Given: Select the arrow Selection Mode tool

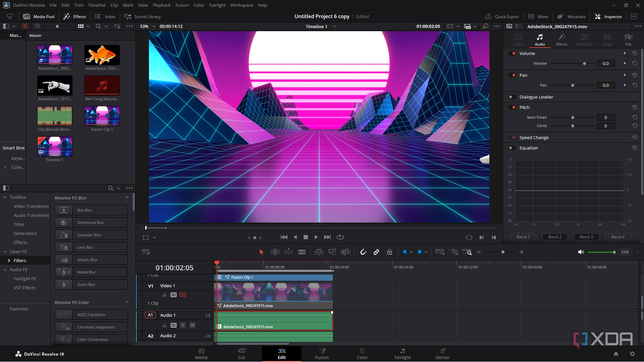Looking at the screenshot, I should pos(261,252).
